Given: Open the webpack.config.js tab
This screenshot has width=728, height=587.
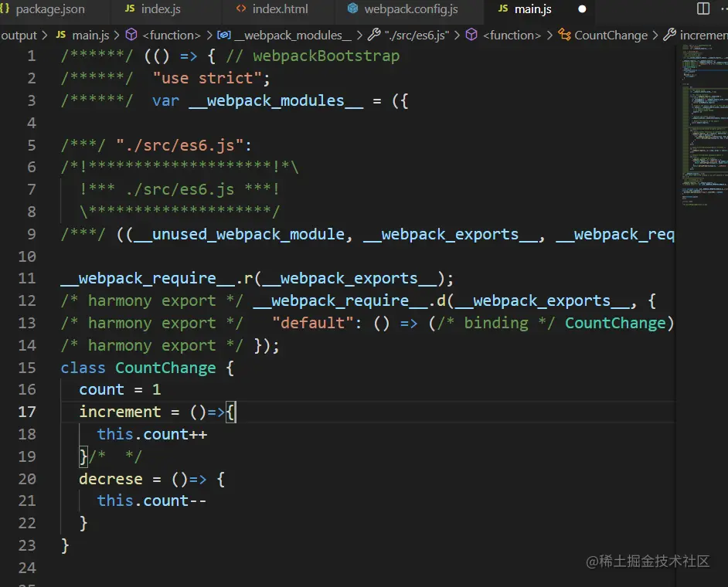Looking at the screenshot, I should point(410,9).
